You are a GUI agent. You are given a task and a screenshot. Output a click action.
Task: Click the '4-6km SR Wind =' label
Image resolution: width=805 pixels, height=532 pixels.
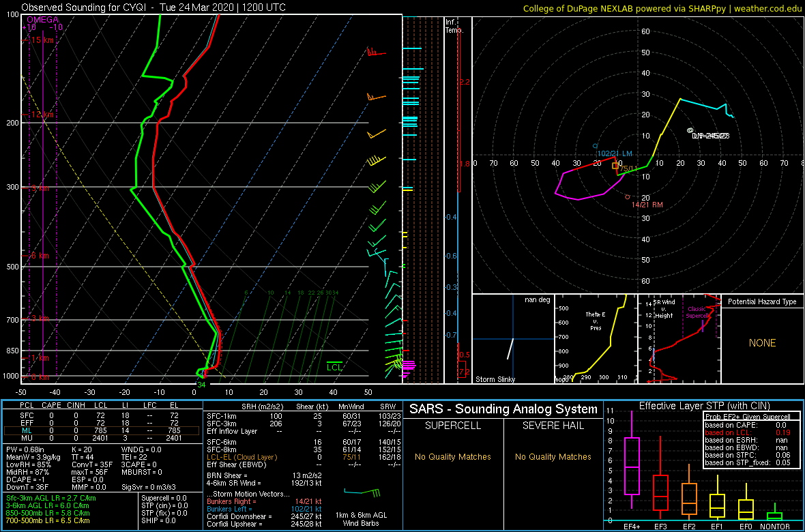pos(234,483)
